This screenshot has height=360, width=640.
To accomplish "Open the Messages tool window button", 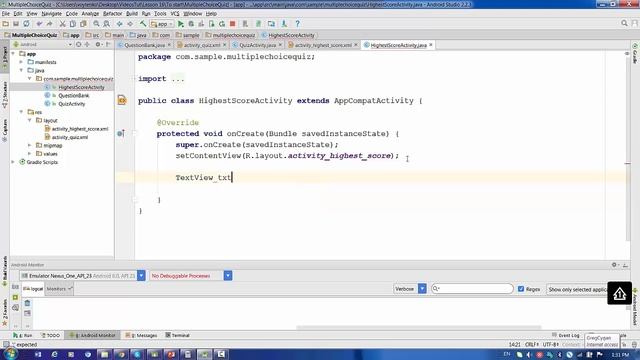I will pos(142,336).
